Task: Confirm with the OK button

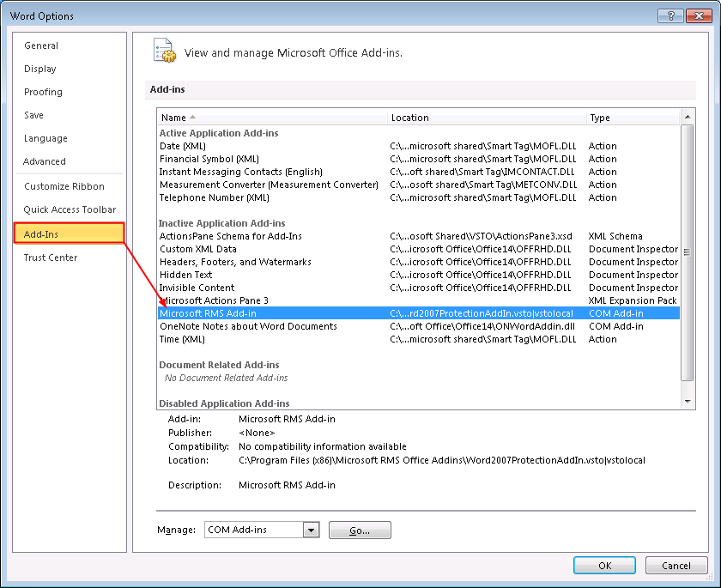Action: 604,566
